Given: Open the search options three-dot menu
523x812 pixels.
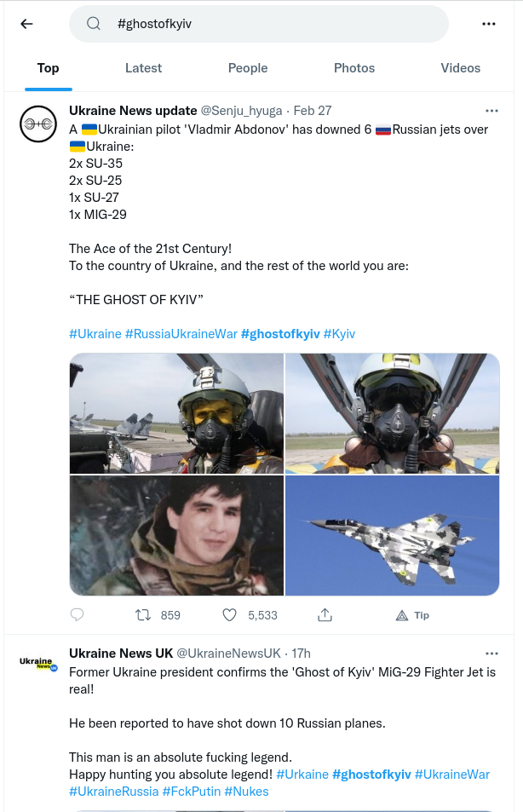Looking at the screenshot, I should pyautogui.click(x=489, y=24).
